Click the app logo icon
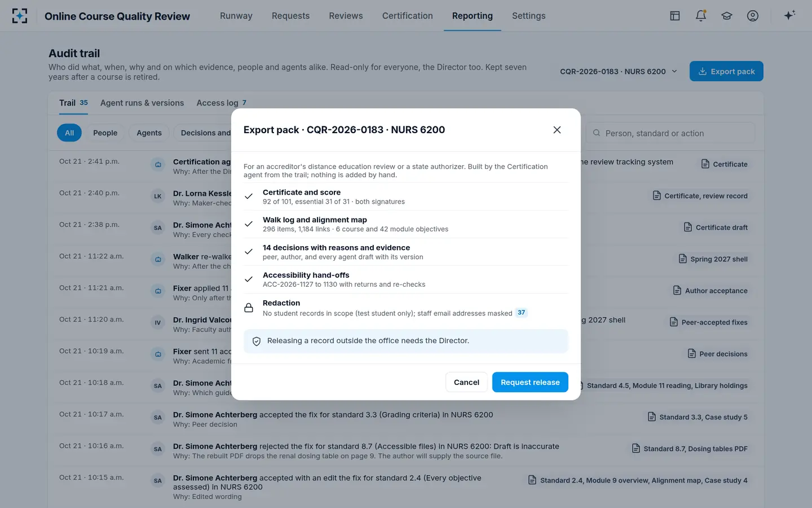The height and width of the screenshot is (508, 812). [20, 16]
